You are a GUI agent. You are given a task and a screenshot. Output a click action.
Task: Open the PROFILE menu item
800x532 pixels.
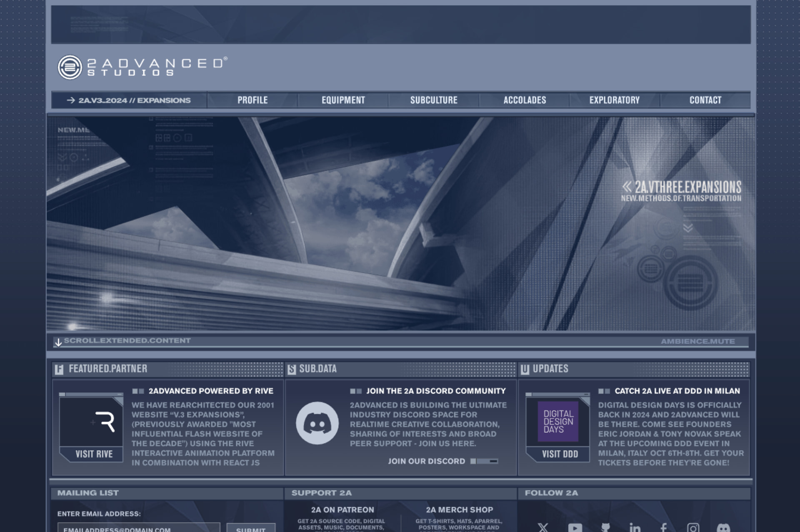point(252,100)
